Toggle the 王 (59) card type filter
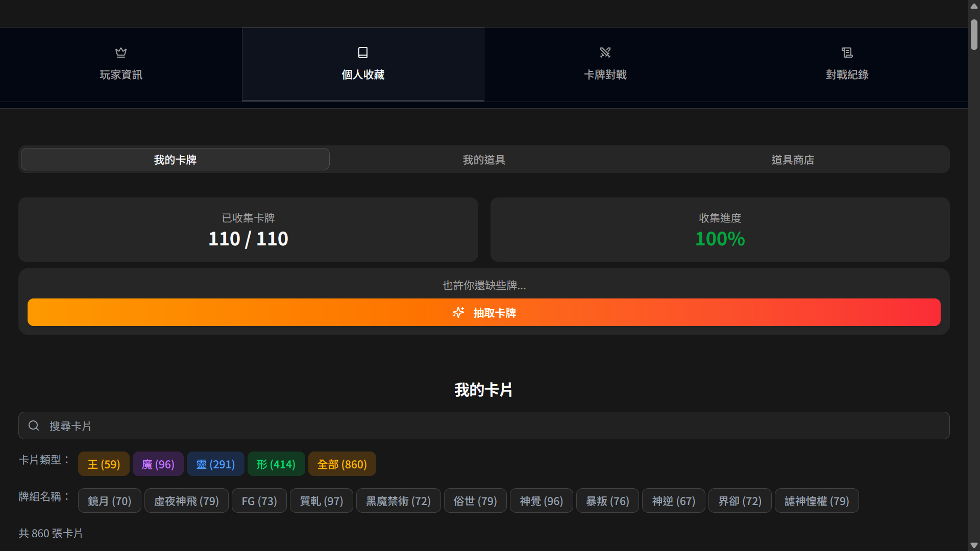The width and height of the screenshot is (980, 551). [x=104, y=464]
